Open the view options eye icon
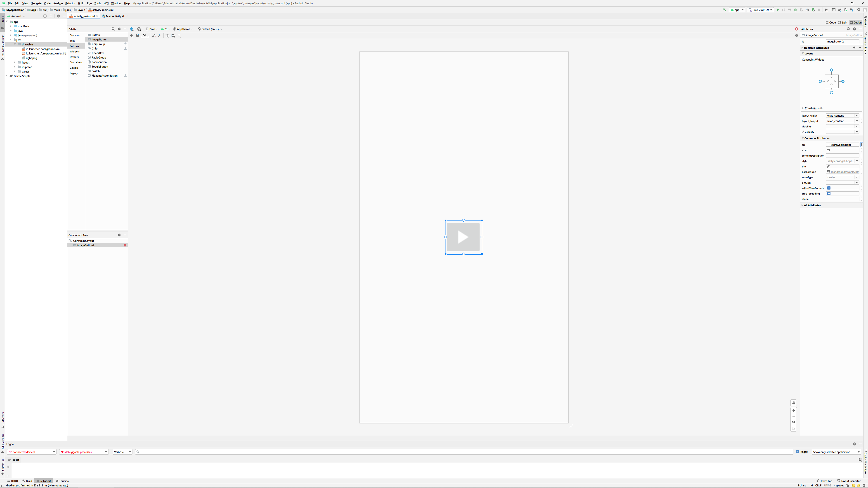 pyautogui.click(x=132, y=36)
